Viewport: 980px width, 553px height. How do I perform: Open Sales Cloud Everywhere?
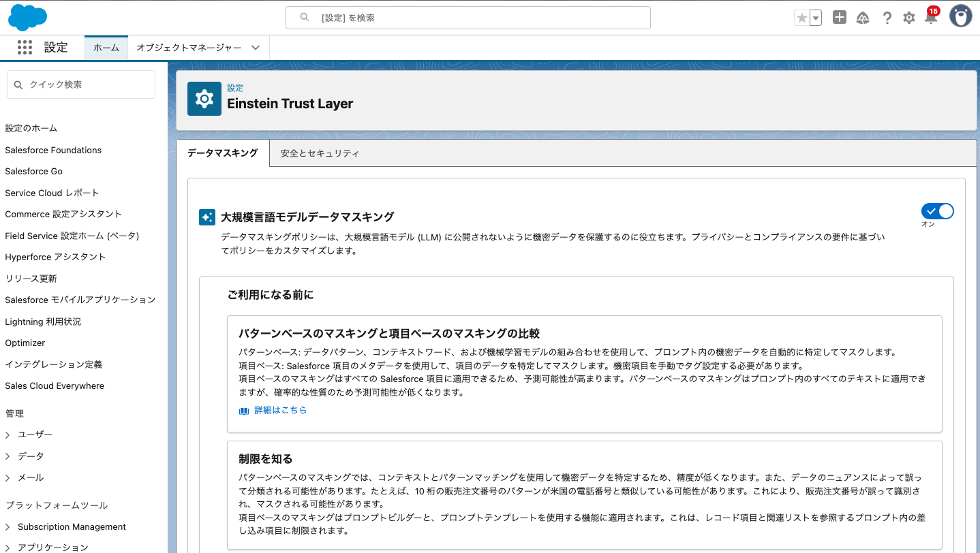pos(55,385)
